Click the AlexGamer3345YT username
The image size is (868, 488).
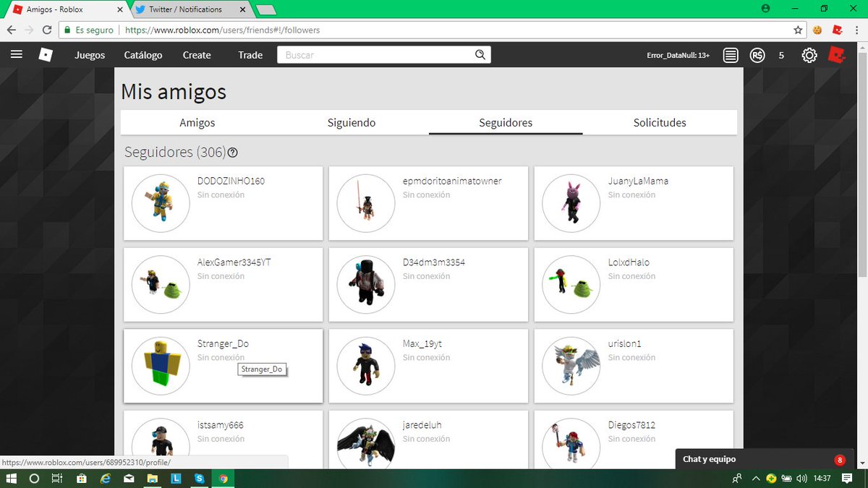point(234,262)
